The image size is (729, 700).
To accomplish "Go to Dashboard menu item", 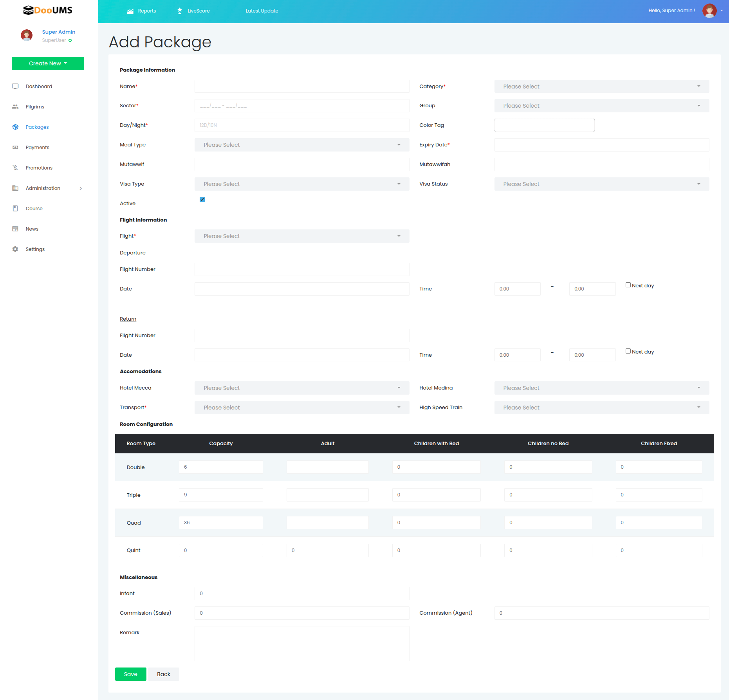I will [39, 87].
